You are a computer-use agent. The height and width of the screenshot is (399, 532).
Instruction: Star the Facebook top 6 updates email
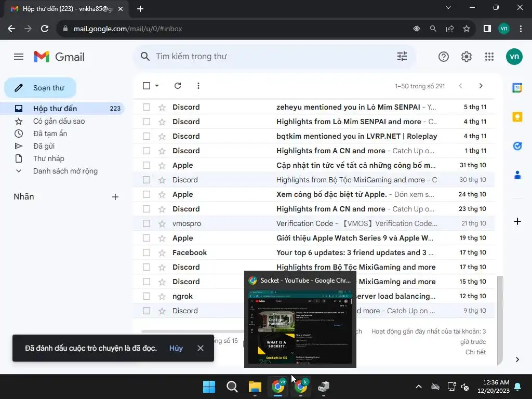[x=162, y=253]
